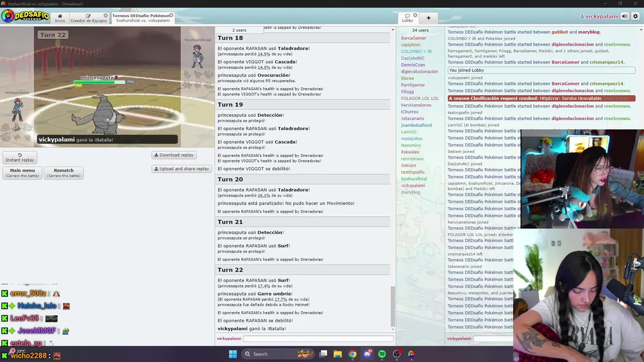
Task: Close the Lobby tab
Action: coord(415,16)
